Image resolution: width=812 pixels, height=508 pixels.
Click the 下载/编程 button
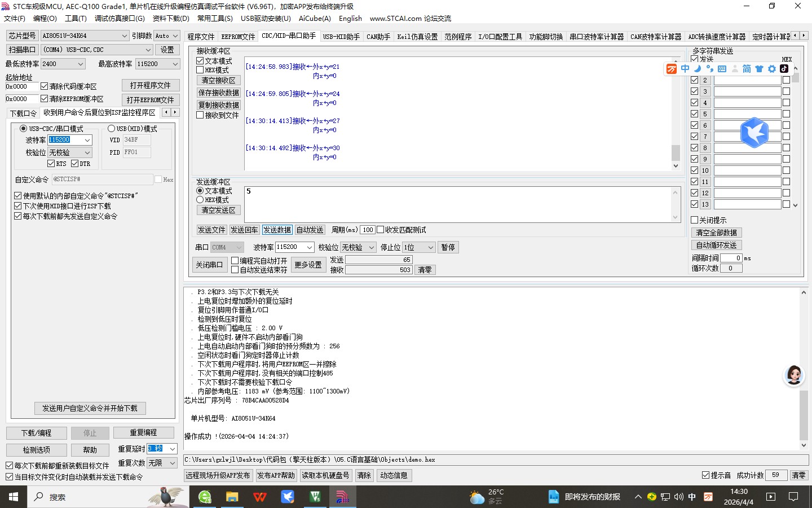(37, 433)
